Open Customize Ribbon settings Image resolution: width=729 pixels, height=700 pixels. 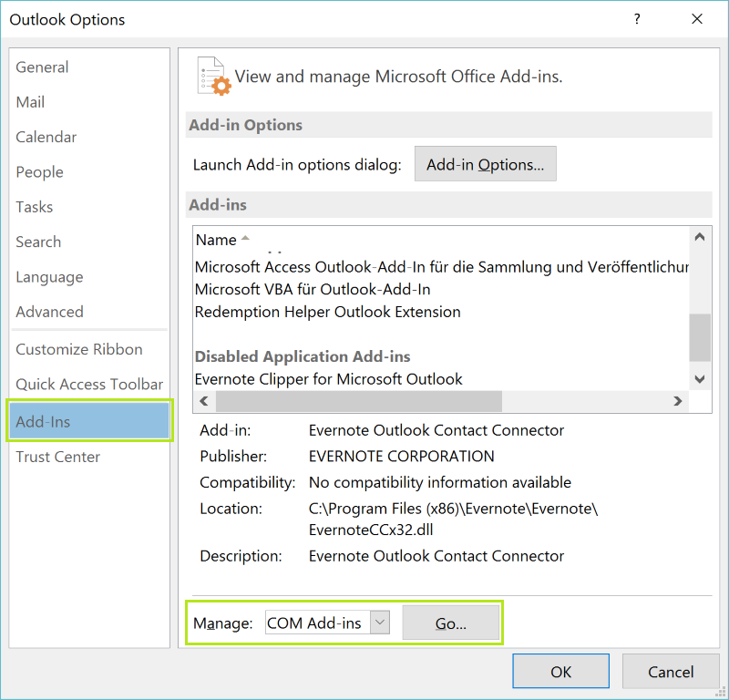(x=79, y=349)
